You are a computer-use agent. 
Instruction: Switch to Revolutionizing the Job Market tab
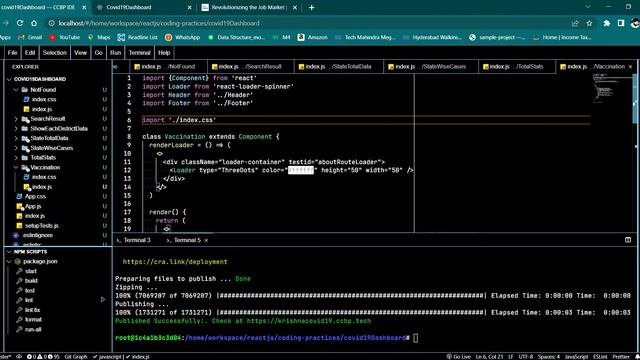click(249, 7)
